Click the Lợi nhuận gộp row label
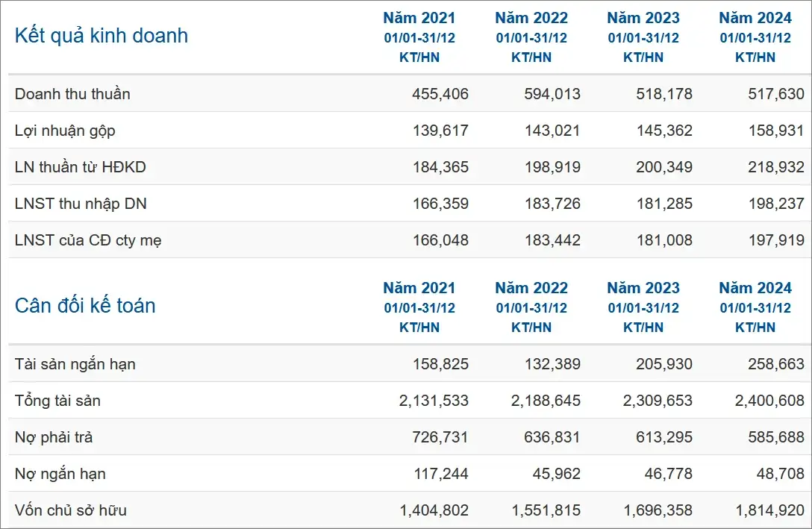 [65, 131]
